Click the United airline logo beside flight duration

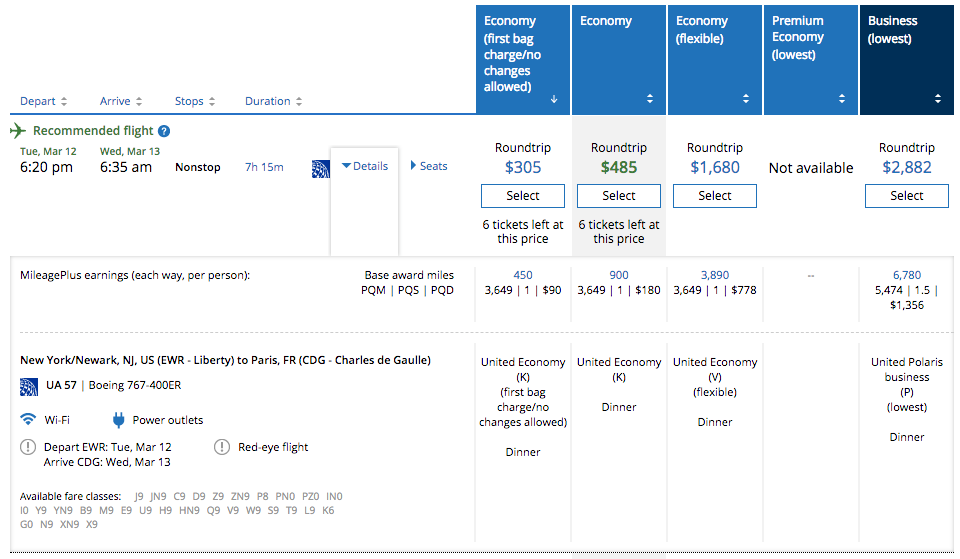(x=321, y=168)
